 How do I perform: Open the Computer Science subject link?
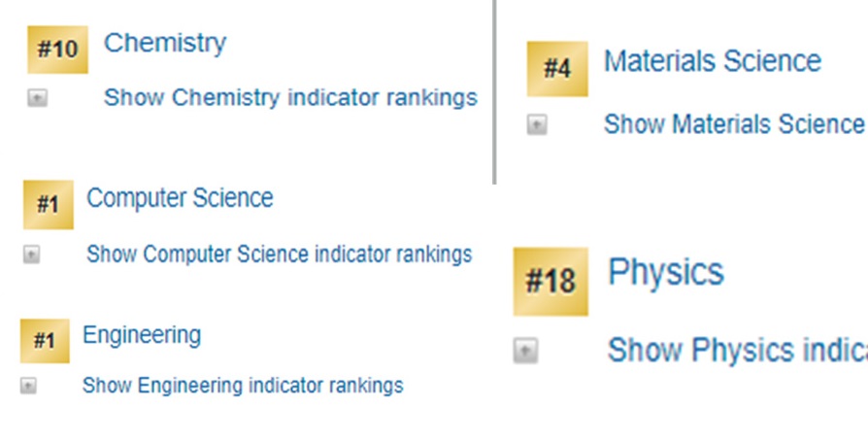[180, 198]
